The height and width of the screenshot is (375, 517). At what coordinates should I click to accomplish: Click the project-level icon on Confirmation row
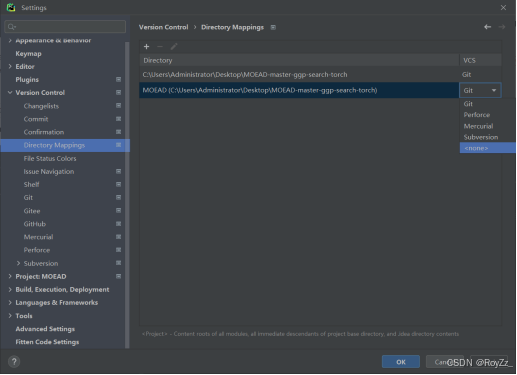[118, 132]
